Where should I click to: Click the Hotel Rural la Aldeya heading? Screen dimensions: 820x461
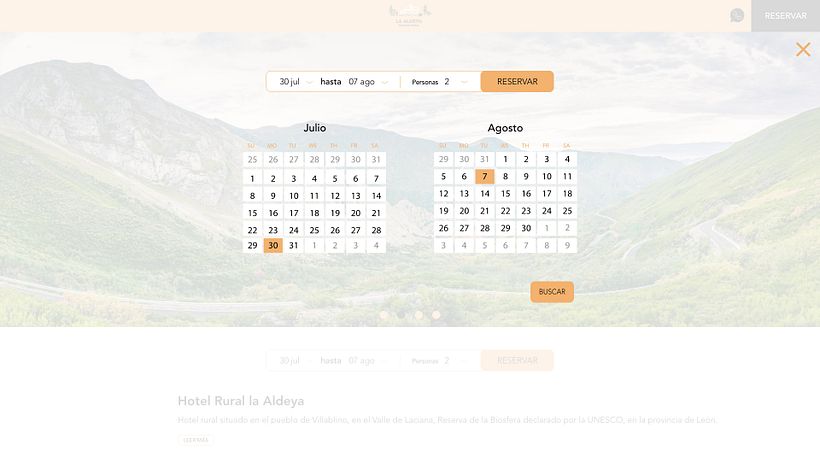click(x=241, y=401)
